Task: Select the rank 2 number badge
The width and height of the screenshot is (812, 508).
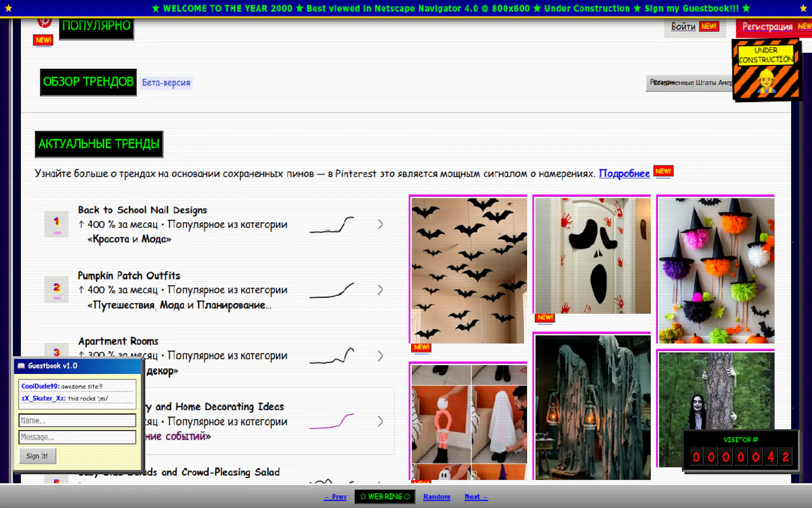Action: click(57, 290)
